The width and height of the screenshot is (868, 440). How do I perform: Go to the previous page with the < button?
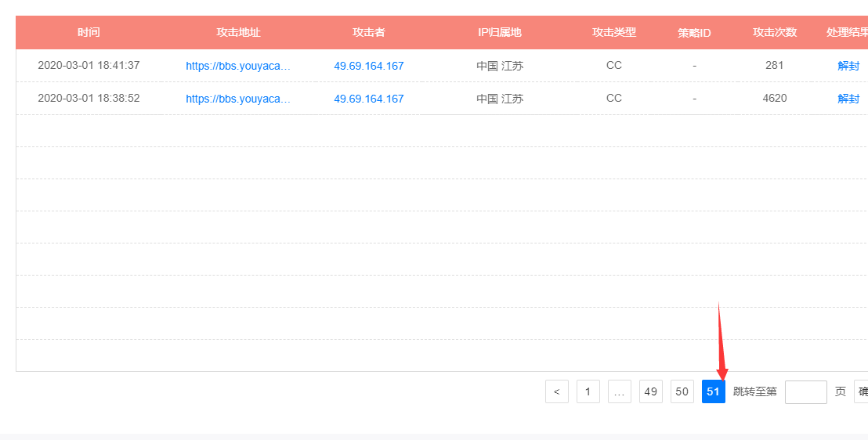(557, 391)
